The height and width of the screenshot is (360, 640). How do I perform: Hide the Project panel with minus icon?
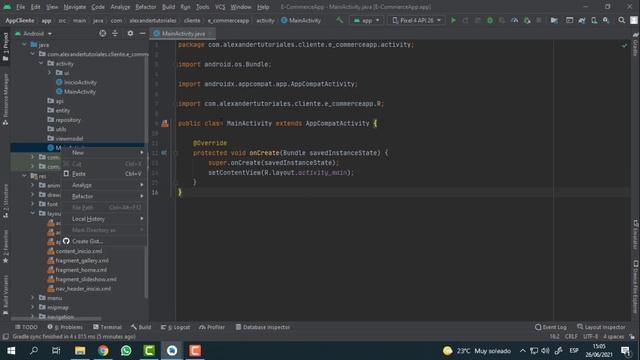coord(142,33)
